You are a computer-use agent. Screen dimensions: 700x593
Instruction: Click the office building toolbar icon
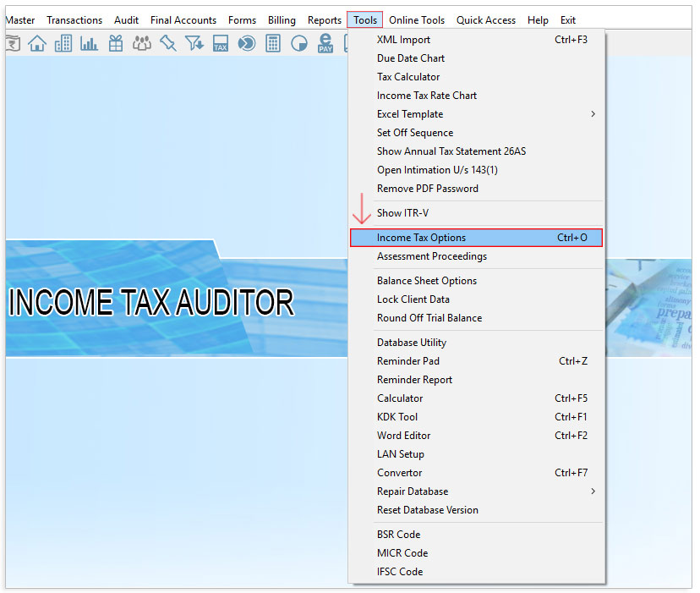click(63, 43)
